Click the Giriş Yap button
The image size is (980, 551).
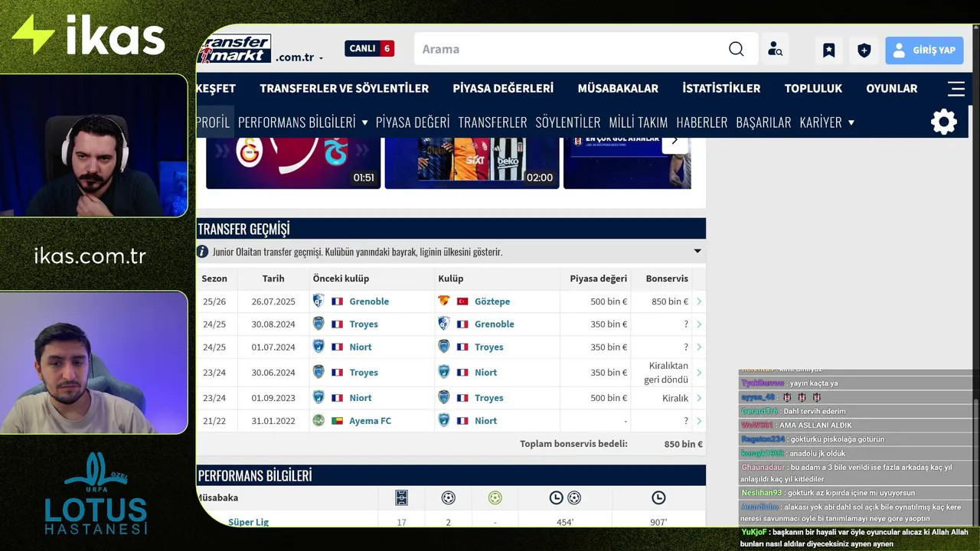click(924, 51)
